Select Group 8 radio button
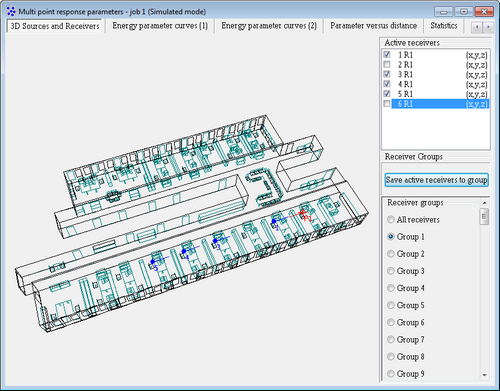Image resolution: width=500 pixels, height=391 pixels. click(x=391, y=357)
